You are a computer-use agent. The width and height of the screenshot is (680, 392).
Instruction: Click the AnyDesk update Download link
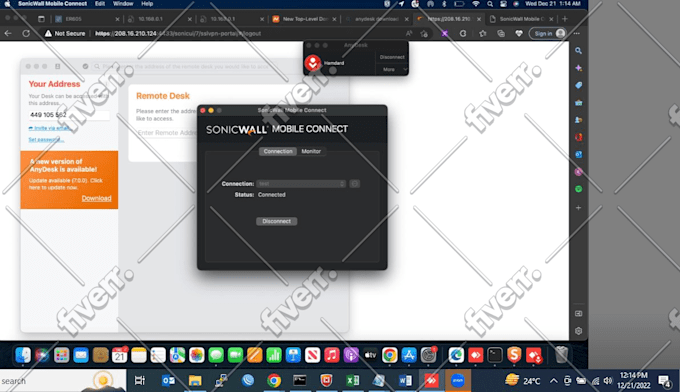[96, 198]
